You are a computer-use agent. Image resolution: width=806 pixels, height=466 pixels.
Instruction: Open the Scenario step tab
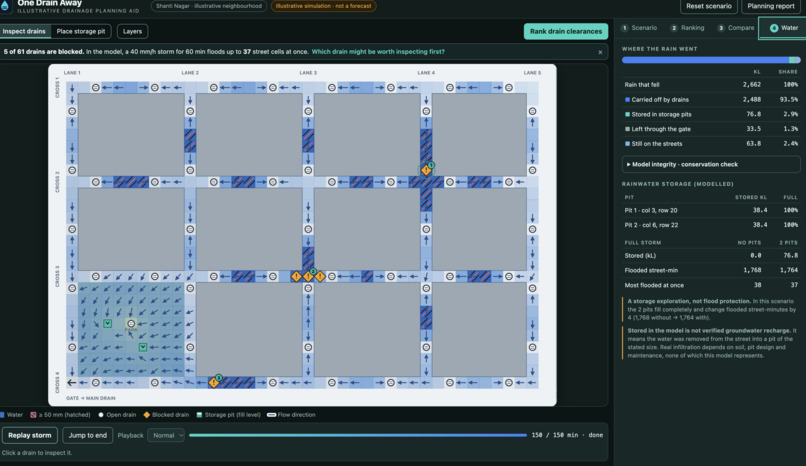(x=639, y=28)
